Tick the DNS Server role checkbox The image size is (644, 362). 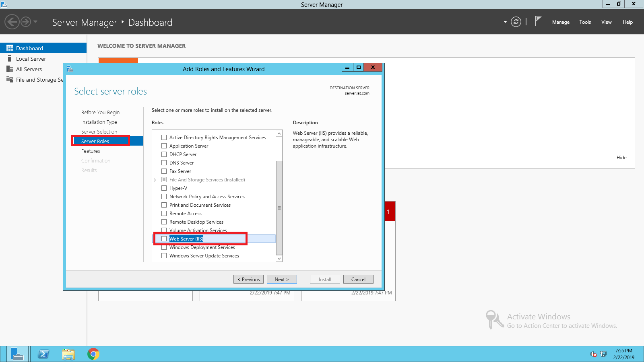(x=164, y=163)
